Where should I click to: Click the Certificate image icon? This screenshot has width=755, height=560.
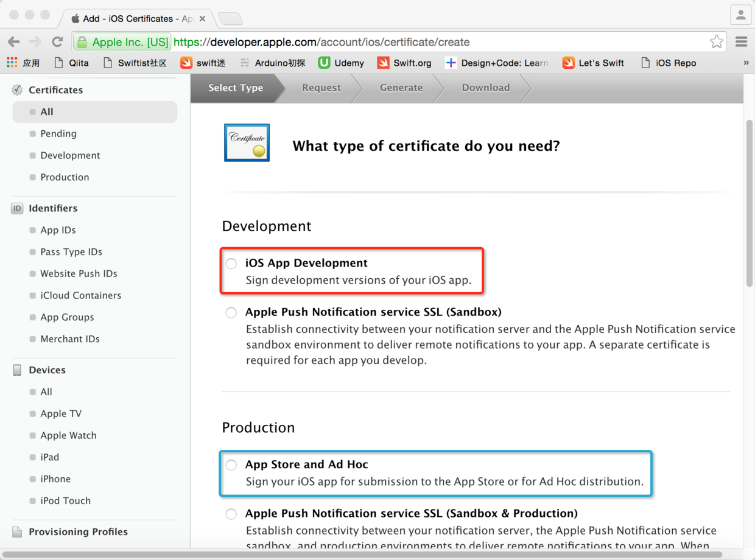coord(247,143)
